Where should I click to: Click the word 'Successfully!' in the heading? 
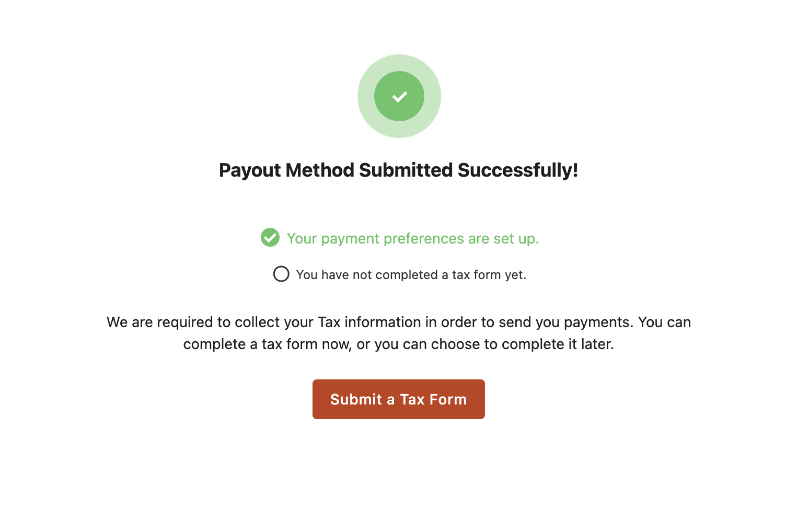tap(518, 170)
